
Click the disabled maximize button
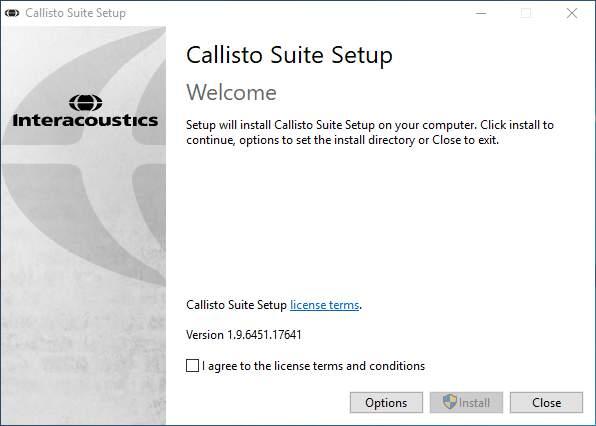526,13
